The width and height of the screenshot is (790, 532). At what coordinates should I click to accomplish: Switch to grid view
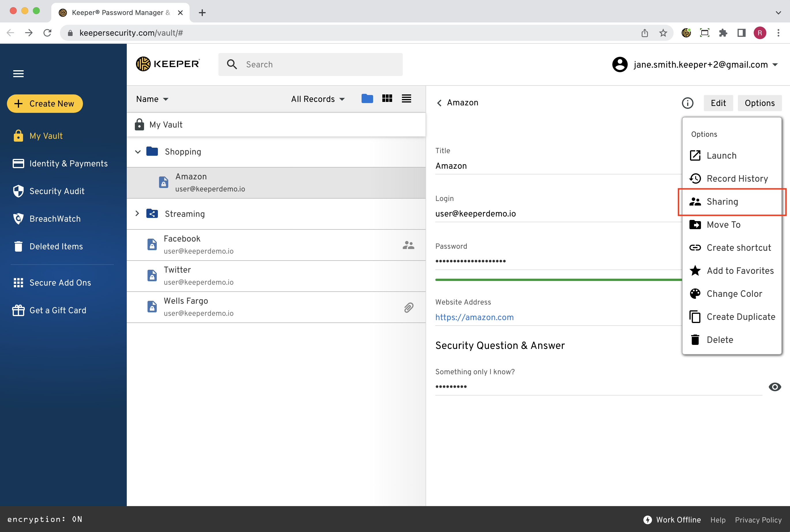point(387,98)
